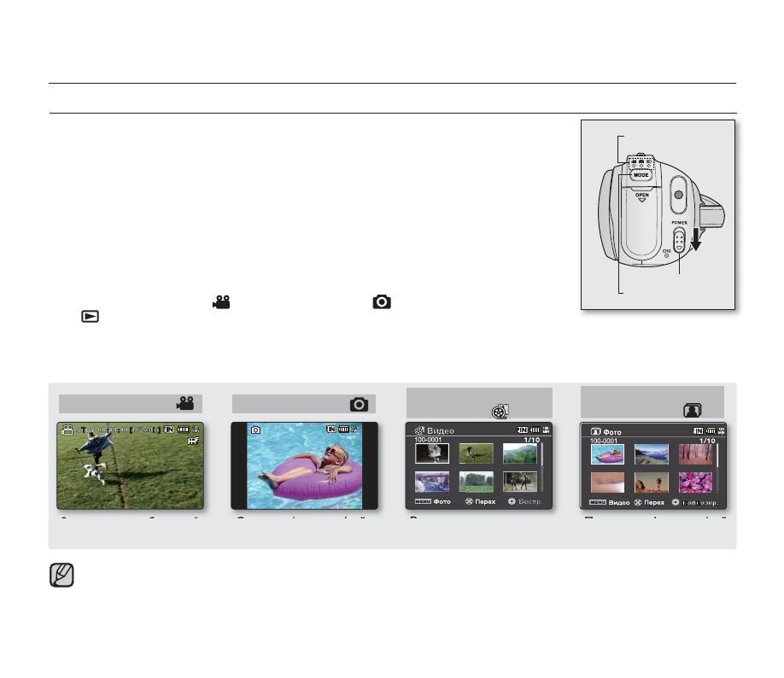Click the photo camera icon in text
This screenshot has width=784, height=678.
coord(382,302)
